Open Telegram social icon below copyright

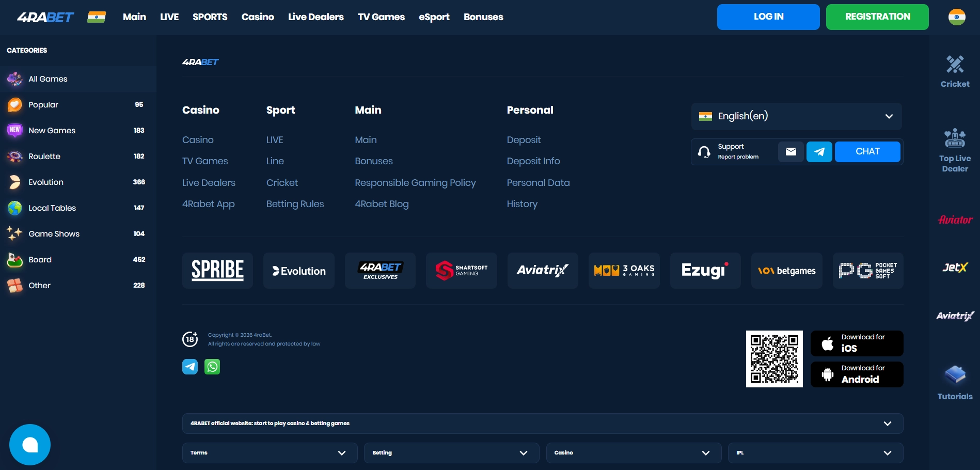tap(190, 367)
